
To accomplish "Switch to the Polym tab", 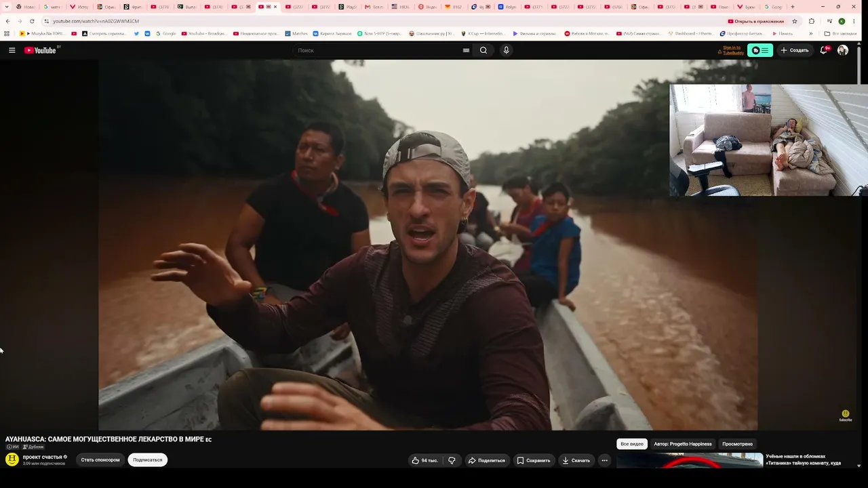I will pos(507,7).
